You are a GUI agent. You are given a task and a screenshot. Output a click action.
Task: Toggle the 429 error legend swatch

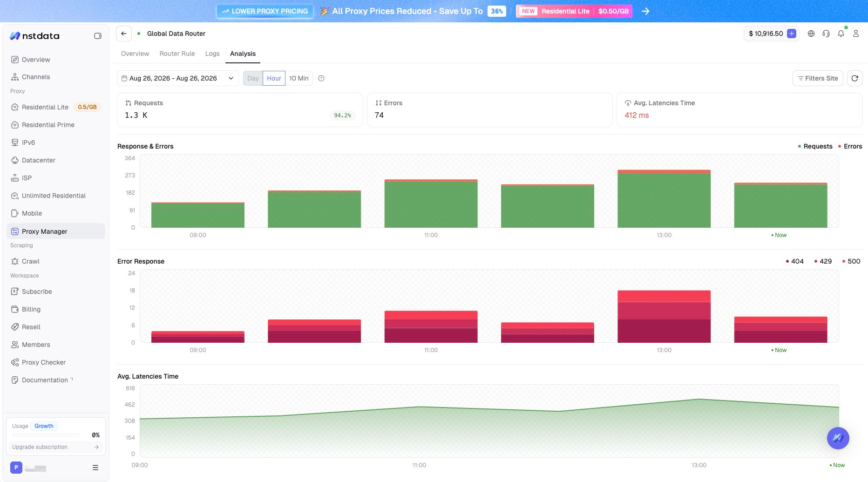(815, 261)
